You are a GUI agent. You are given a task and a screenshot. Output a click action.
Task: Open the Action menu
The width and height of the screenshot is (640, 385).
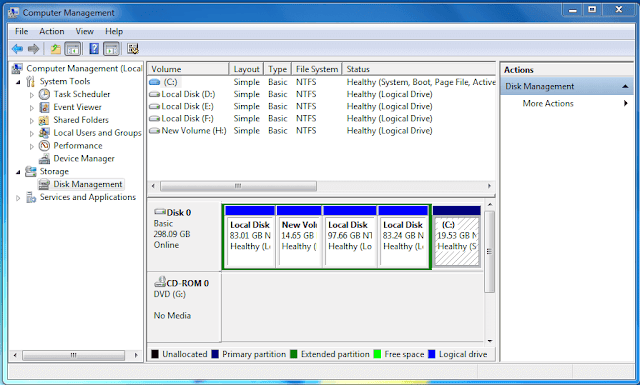(x=51, y=31)
